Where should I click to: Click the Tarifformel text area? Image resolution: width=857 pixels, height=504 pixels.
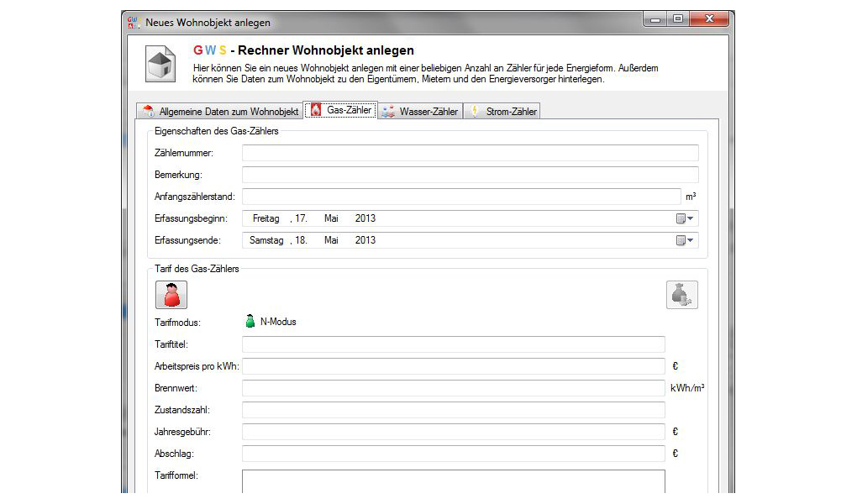pyautogui.click(x=453, y=481)
